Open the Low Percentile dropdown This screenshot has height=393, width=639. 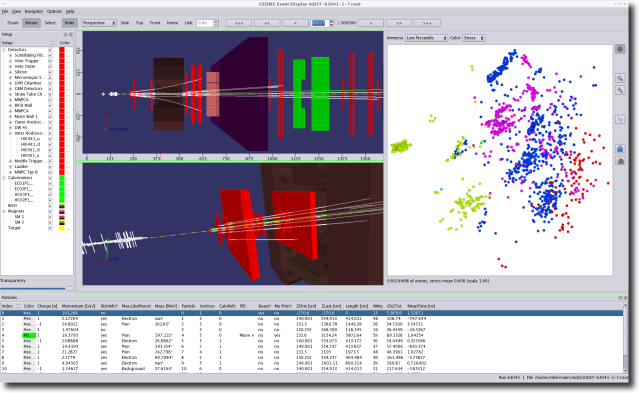pyautogui.click(x=426, y=38)
